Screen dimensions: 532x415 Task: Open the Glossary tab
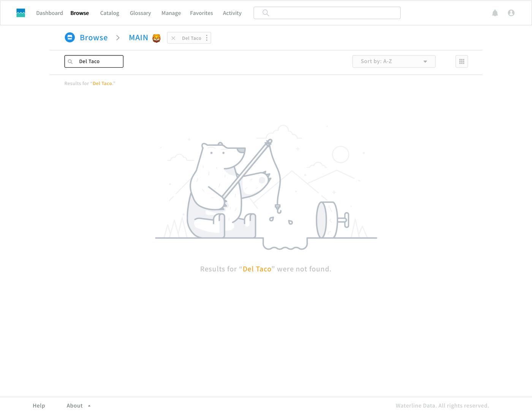(x=140, y=13)
